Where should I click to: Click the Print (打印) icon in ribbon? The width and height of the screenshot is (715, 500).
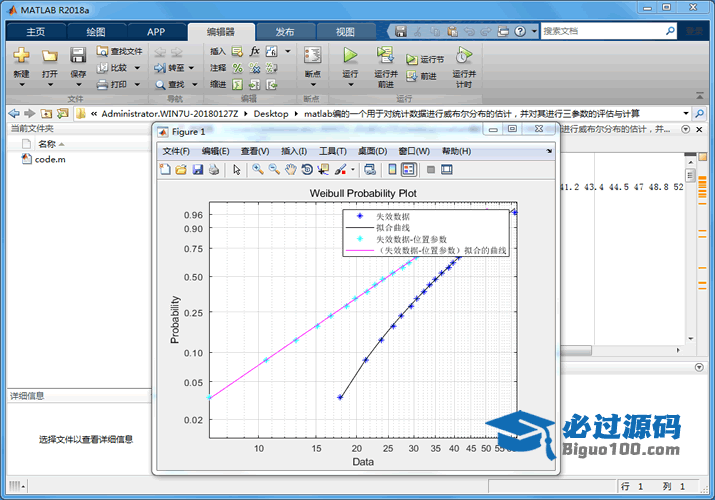(103, 84)
